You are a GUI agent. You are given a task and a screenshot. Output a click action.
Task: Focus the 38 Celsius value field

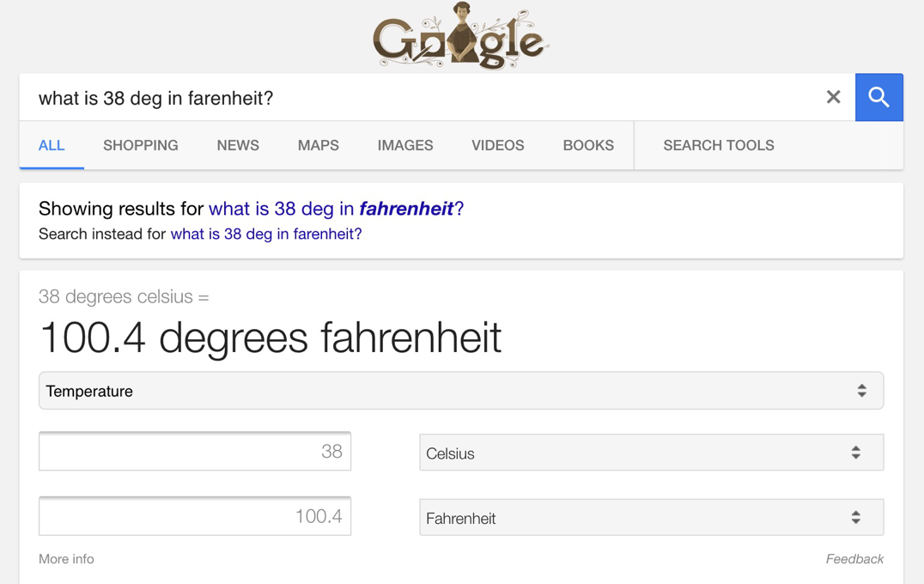tap(195, 452)
